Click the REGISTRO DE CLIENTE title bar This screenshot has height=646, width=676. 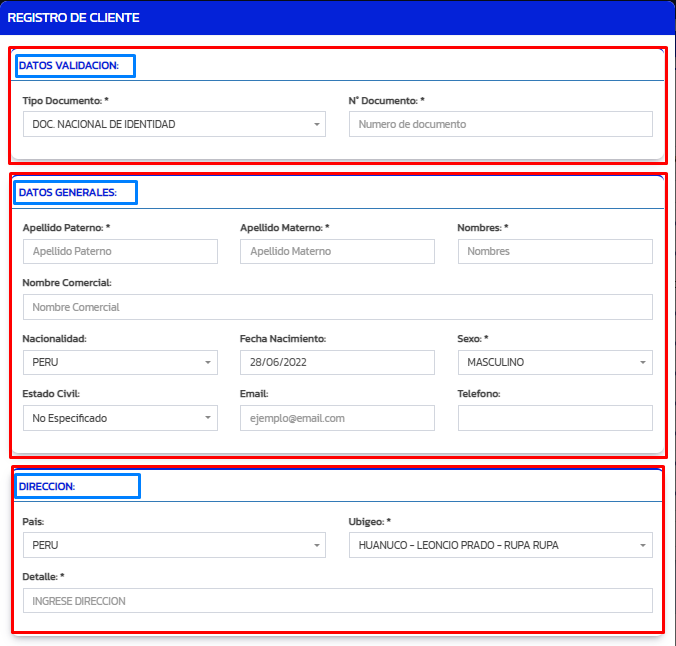point(74,17)
